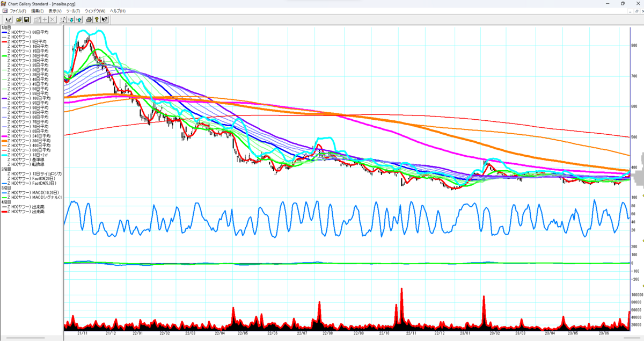Open the 編集(E) menu
644x341 pixels.
point(37,11)
